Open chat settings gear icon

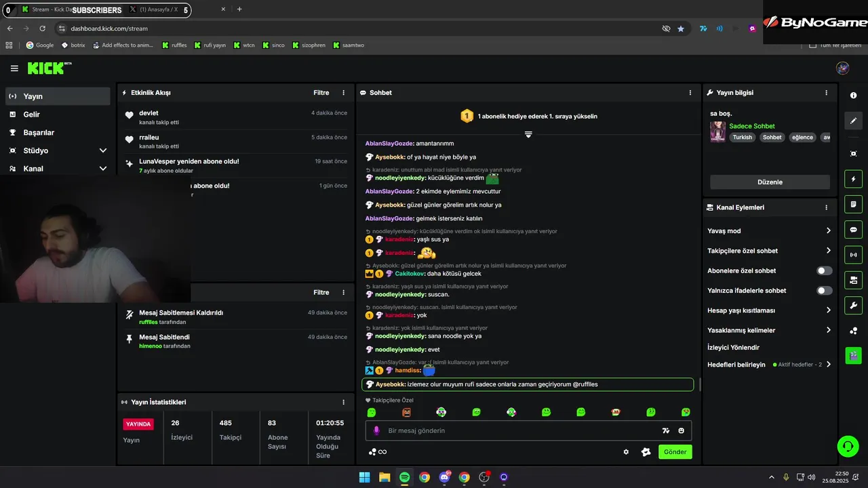(x=626, y=452)
